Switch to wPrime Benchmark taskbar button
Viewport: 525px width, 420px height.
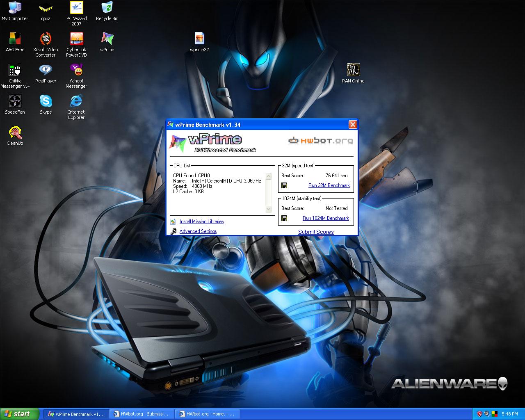[x=77, y=414]
